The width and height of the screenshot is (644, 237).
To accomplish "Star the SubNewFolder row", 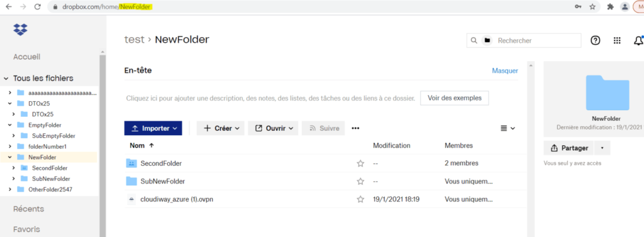I will point(360,181).
